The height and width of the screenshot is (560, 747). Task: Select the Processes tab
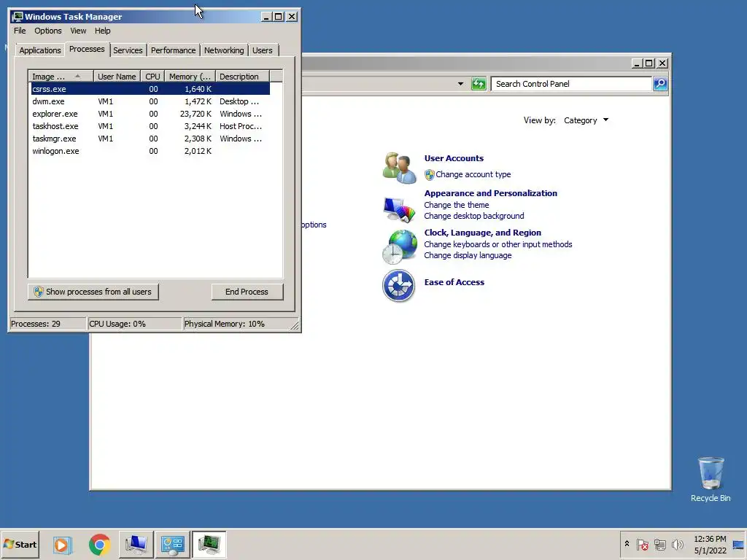click(x=87, y=49)
